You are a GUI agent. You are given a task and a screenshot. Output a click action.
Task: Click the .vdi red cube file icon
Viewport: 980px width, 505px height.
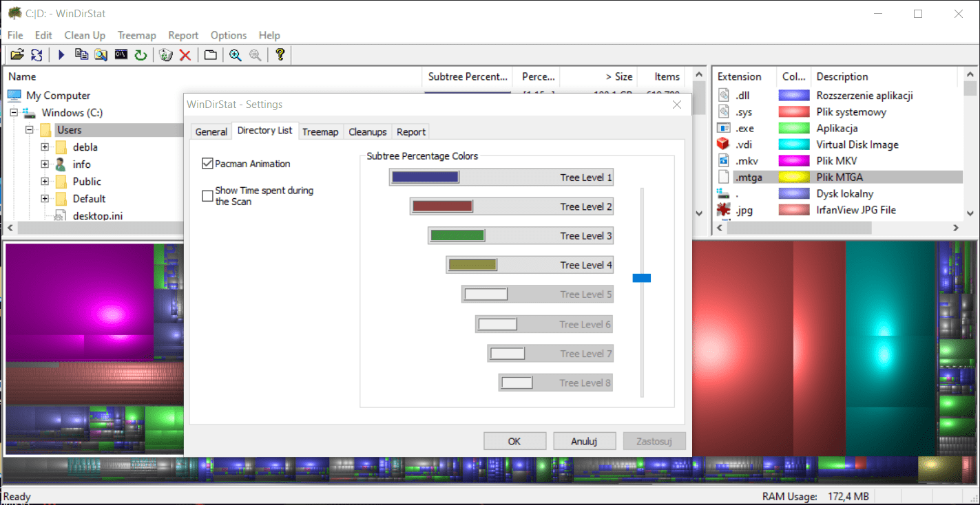(723, 144)
